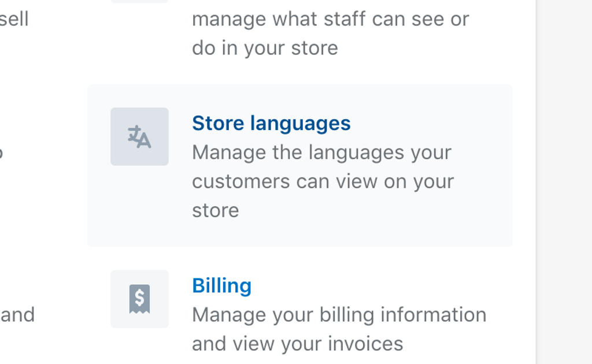Click the Store languages translation icon
592x364 pixels.
pos(139,136)
